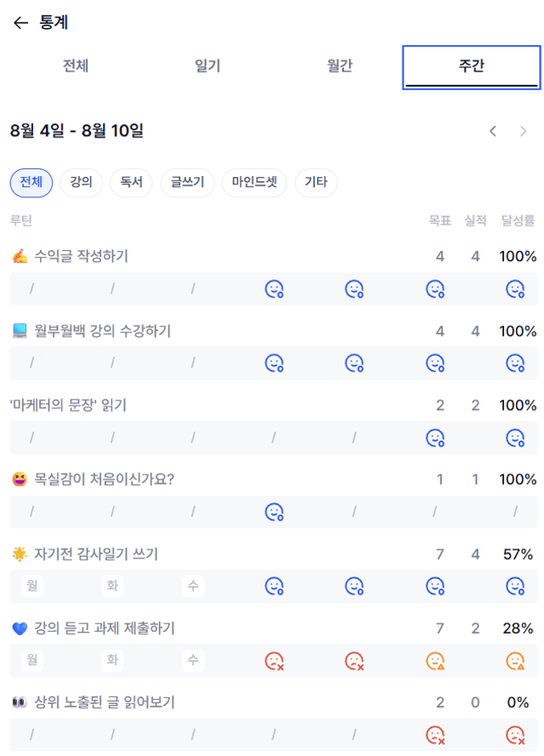Go to next week with right chevron

click(524, 131)
